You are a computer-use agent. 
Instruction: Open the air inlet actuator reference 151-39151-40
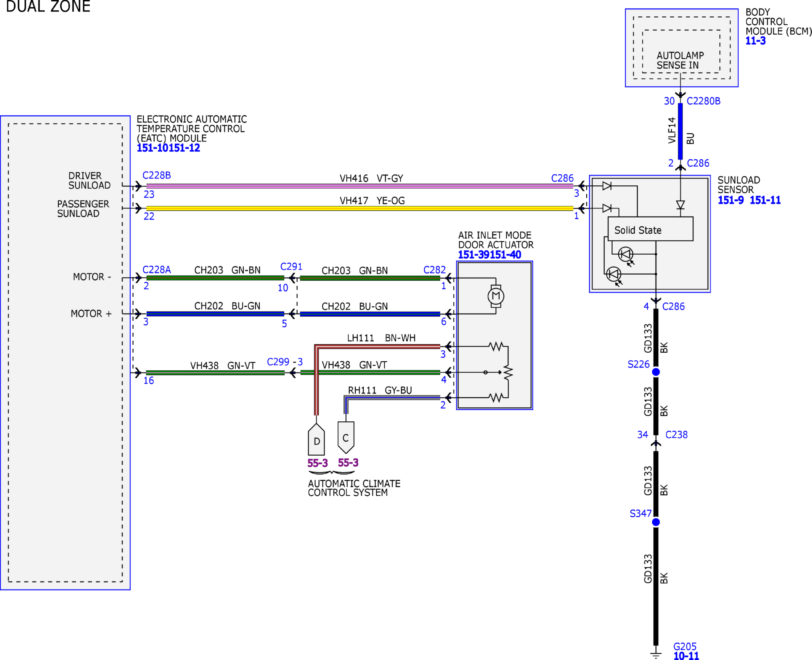click(x=489, y=255)
